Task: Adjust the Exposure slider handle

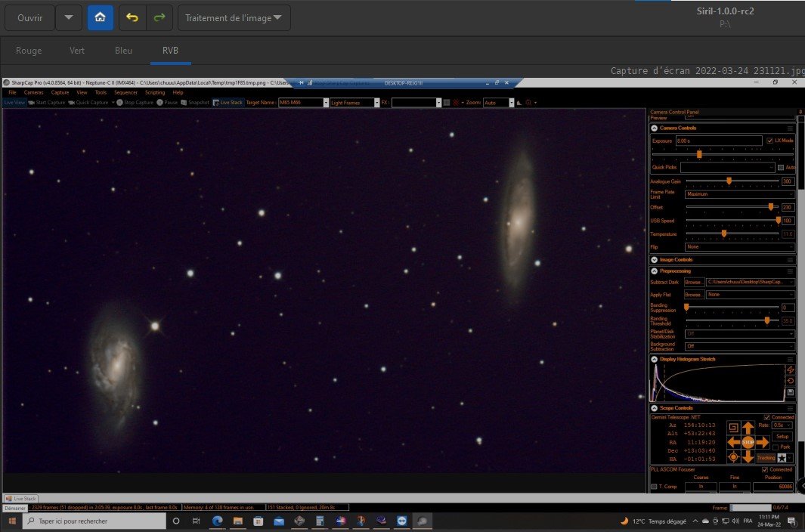Action: [698, 154]
